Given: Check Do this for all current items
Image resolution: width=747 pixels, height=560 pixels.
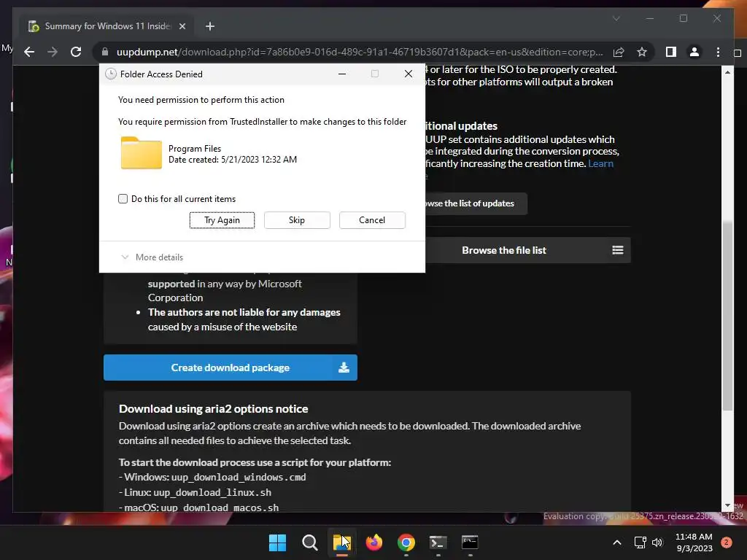Looking at the screenshot, I should click(x=123, y=198).
